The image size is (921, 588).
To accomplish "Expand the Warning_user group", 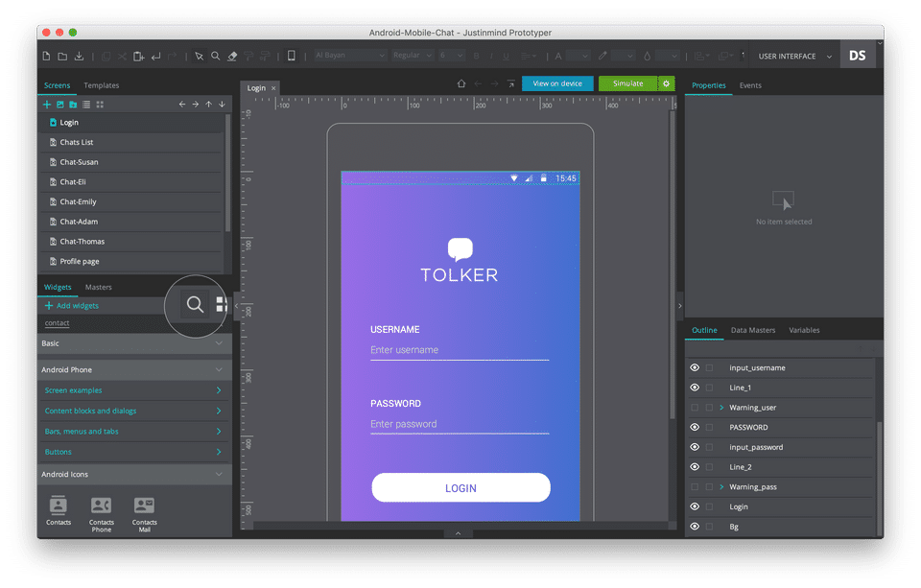I will click(721, 408).
